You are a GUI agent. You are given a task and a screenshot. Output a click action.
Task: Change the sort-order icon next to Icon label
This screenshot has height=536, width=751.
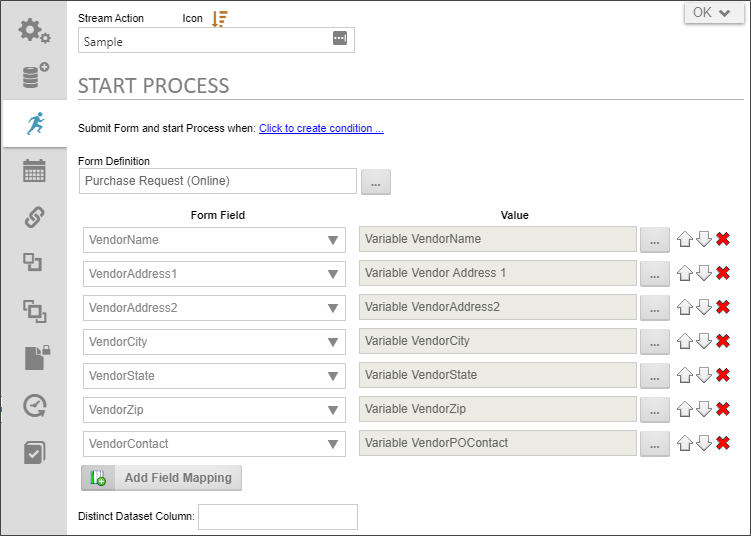220,19
